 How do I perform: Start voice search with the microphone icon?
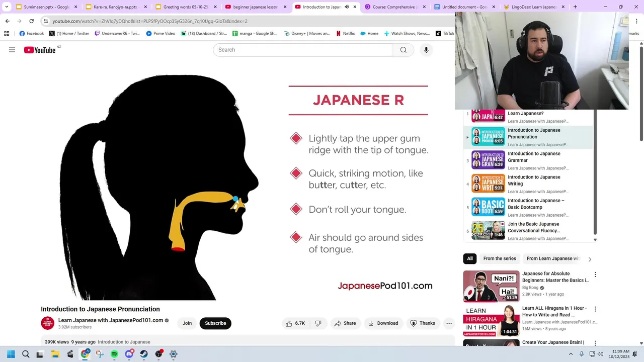coord(426,50)
